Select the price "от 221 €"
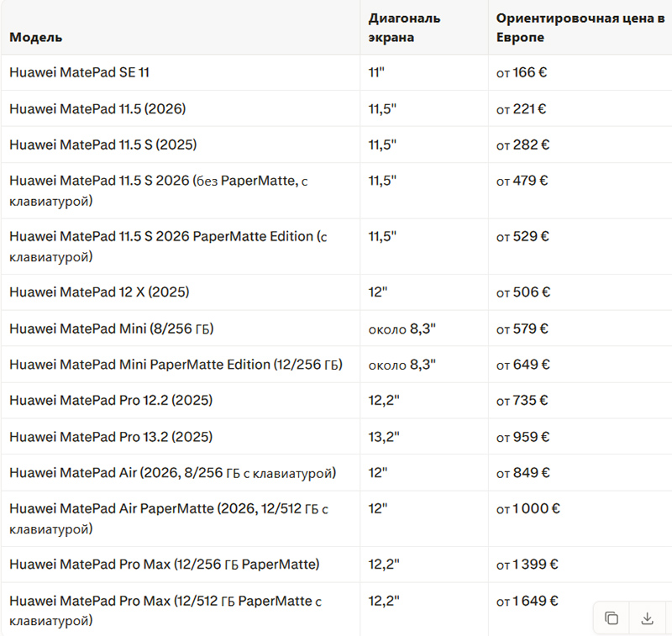The image size is (672, 636). click(521, 109)
